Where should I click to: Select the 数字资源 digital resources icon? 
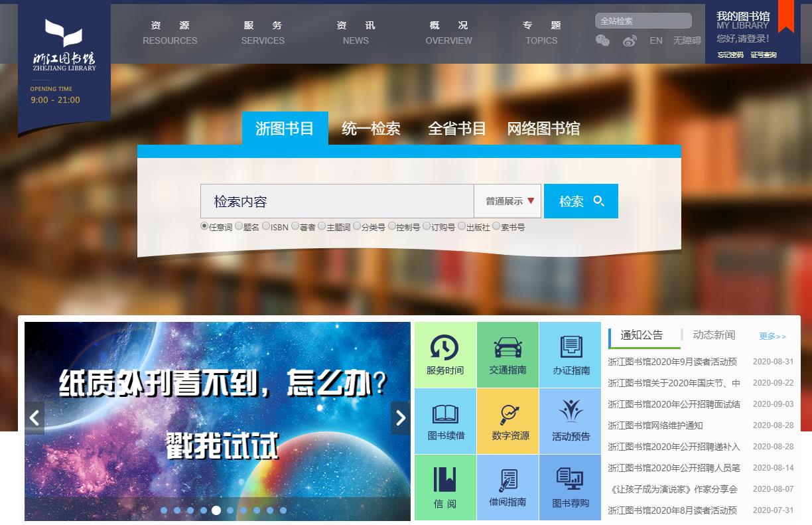[507, 421]
